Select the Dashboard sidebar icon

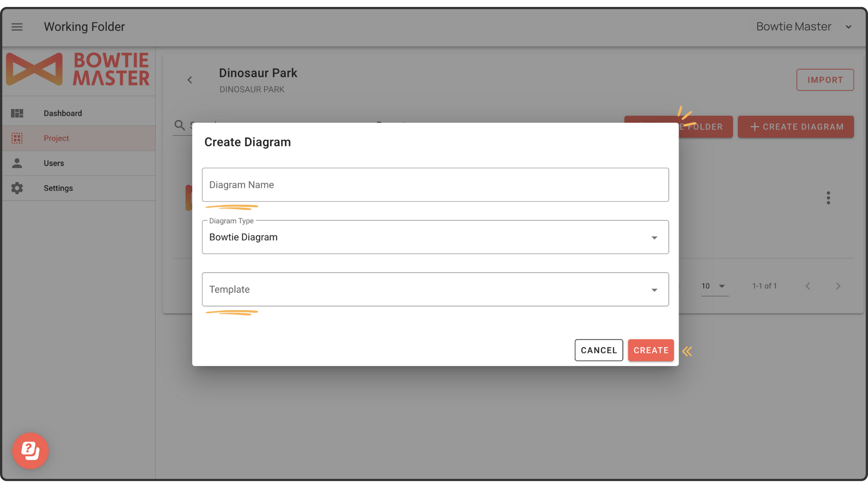click(17, 113)
